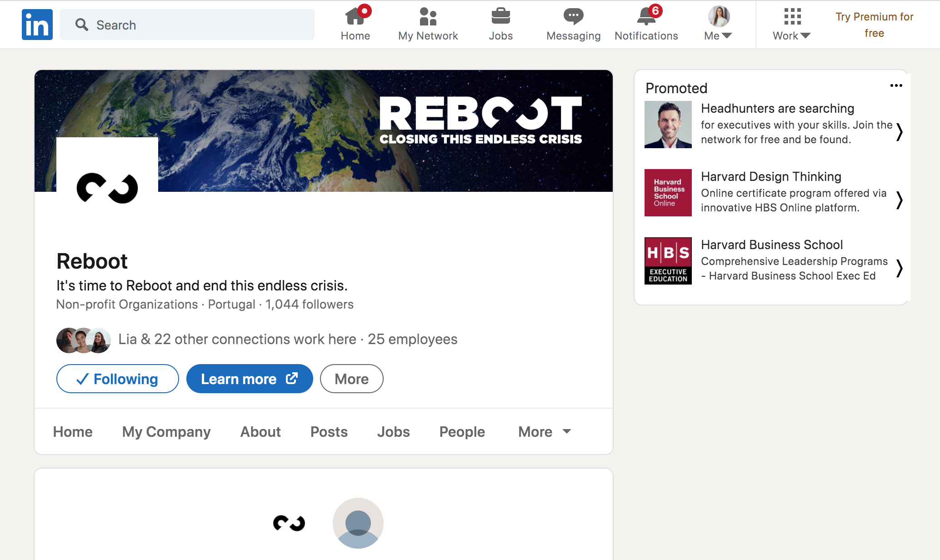
Task: Click Try Premium for free link
Action: pyautogui.click(x=874, y=25)
